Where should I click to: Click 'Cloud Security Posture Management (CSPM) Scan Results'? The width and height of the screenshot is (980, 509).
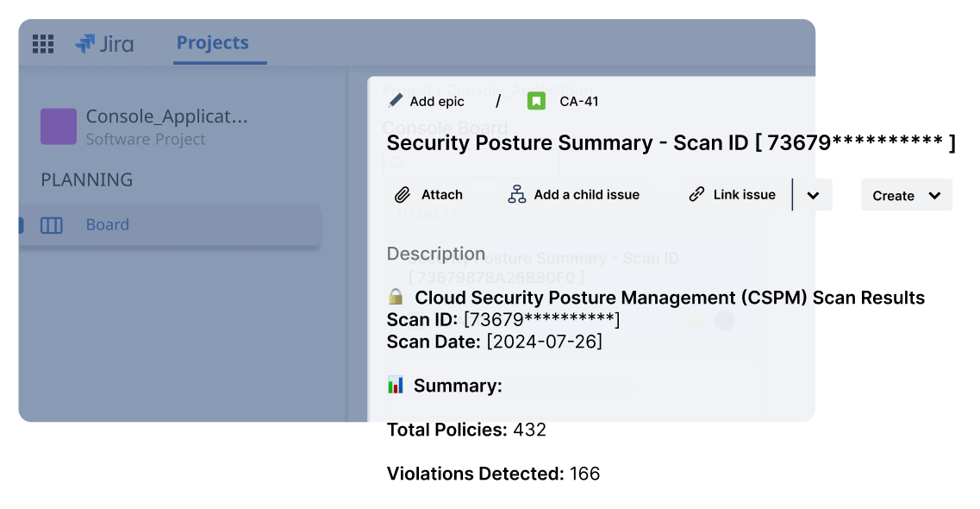pyautogui.click(x=670, y=298)
